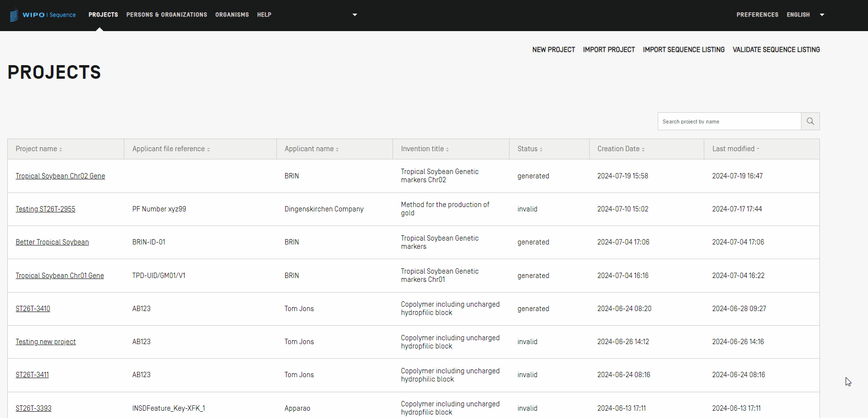Open Persons & Organizations menu
This screenshot has width=868, height=418.
[x=167, y=15]
